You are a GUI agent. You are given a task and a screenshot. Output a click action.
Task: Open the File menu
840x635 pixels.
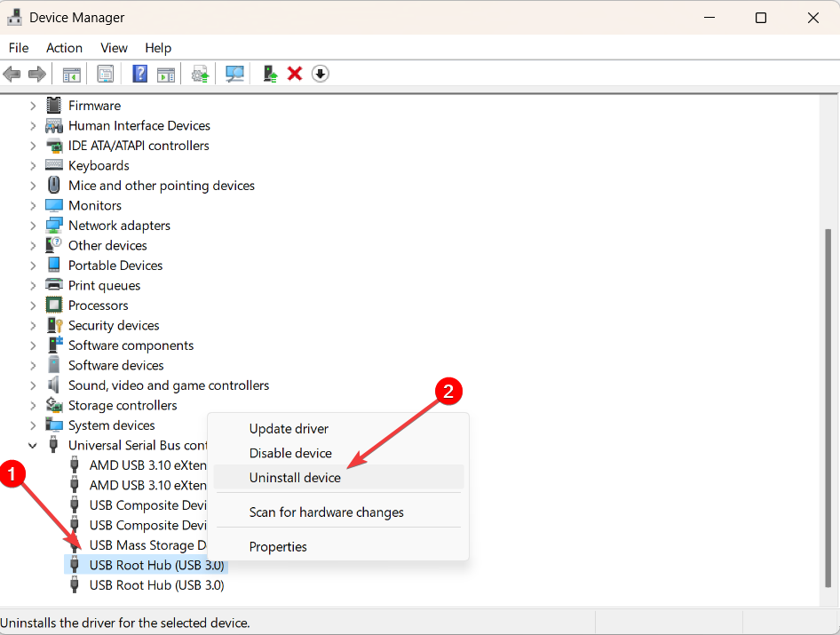pos(19,48)
